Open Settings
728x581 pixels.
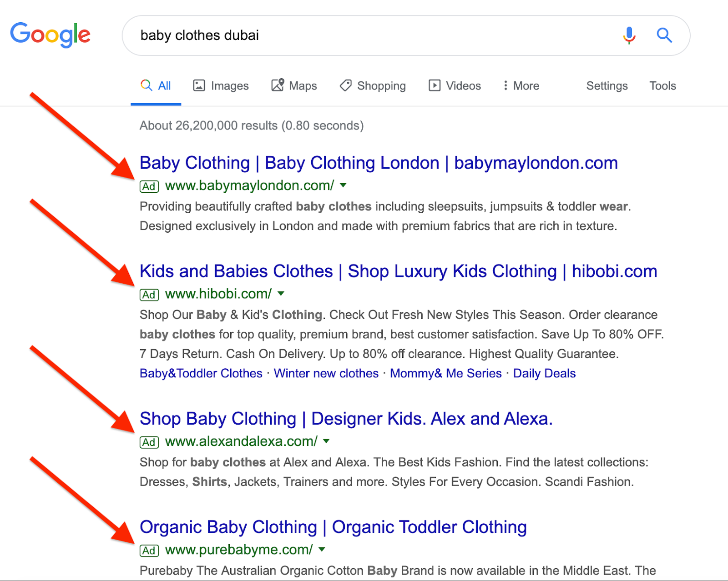pos(607,86)
